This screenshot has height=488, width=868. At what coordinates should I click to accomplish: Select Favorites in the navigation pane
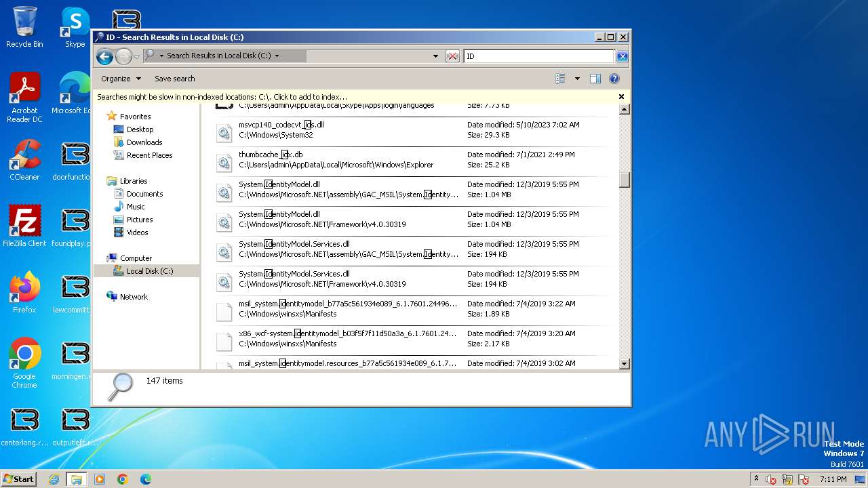135,117
